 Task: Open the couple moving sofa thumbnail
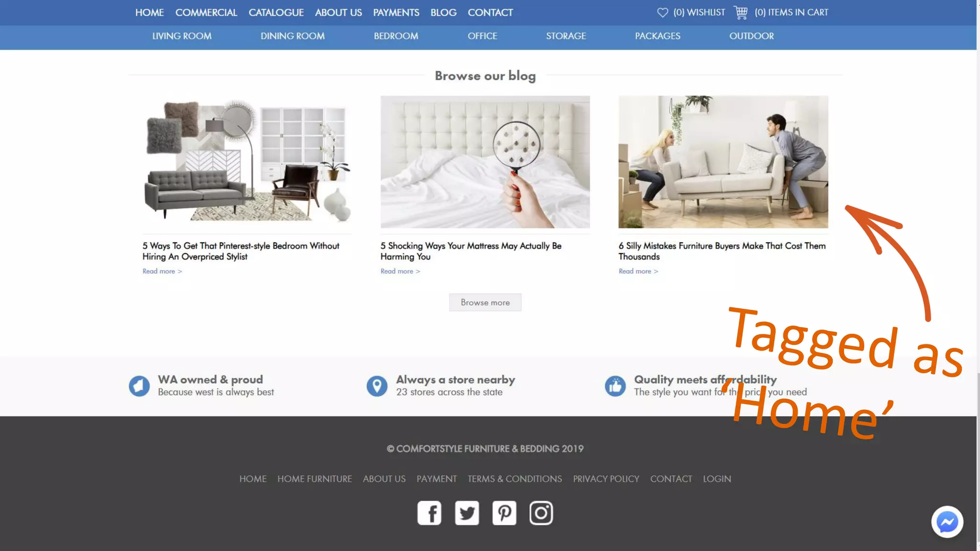click(723, 162)
